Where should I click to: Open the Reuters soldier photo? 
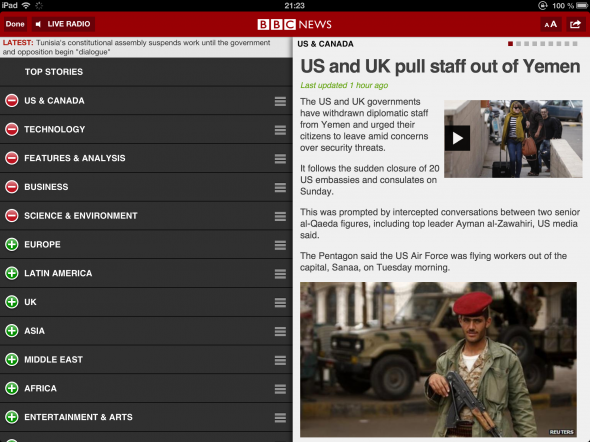[x=438, y=360]
